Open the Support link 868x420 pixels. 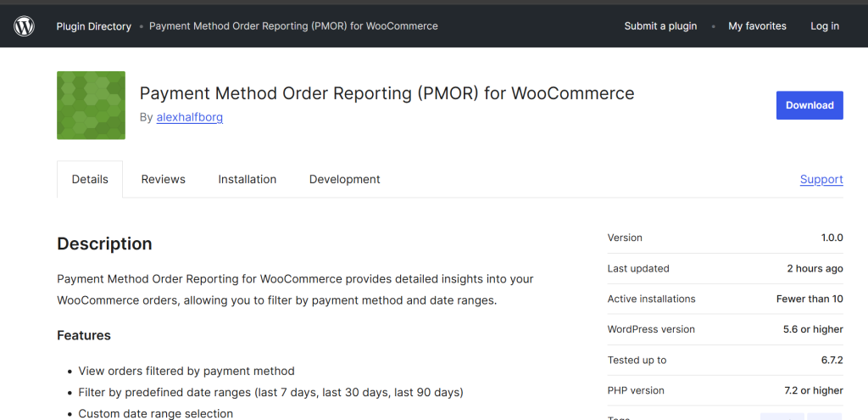point(821,180)
